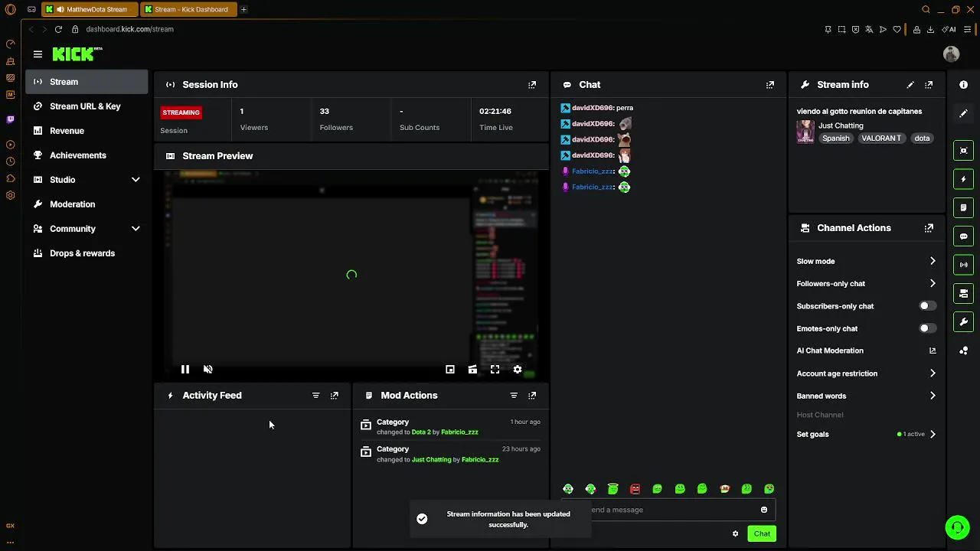Switch to MatthewDota Stream browser tab

pos(90,9)
